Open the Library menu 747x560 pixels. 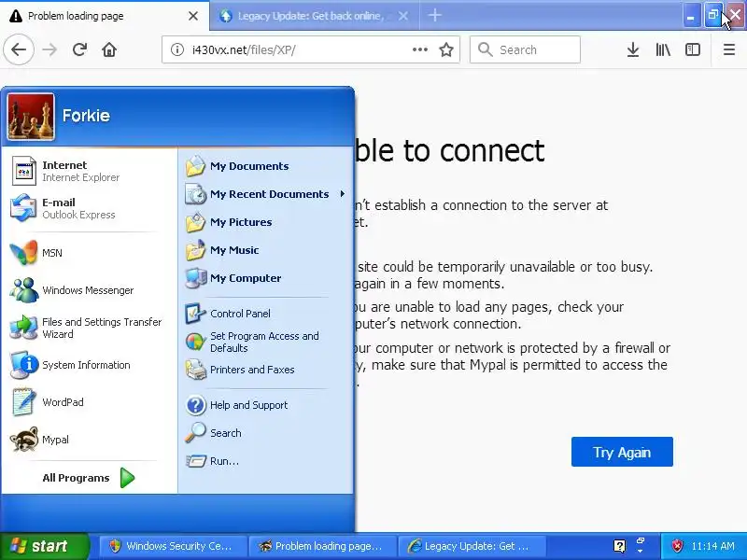point(663,49)
